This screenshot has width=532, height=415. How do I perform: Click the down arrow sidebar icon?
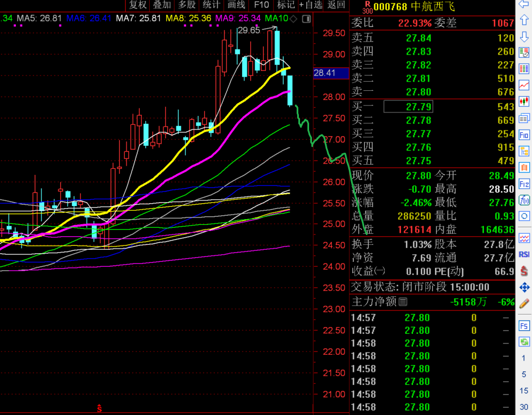[524, 36]
